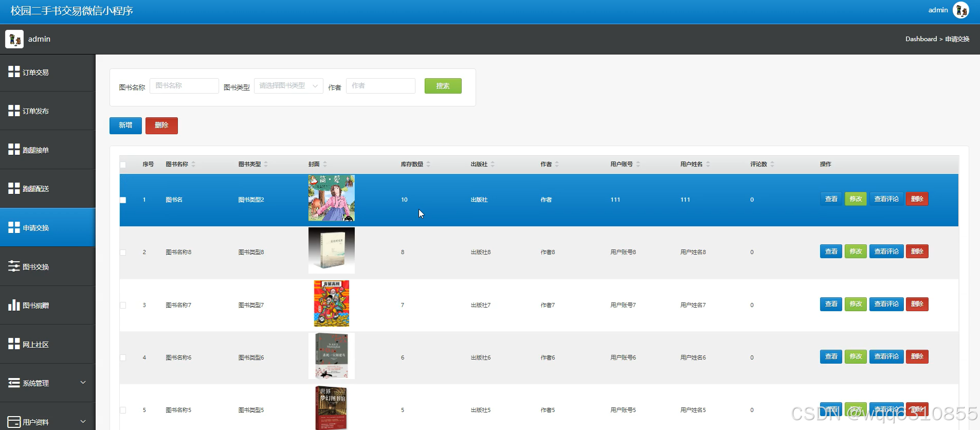Sort by 评论数 column arrows
Screen dimensions: 980x430
pyautogui.click(x=772, y=164)
